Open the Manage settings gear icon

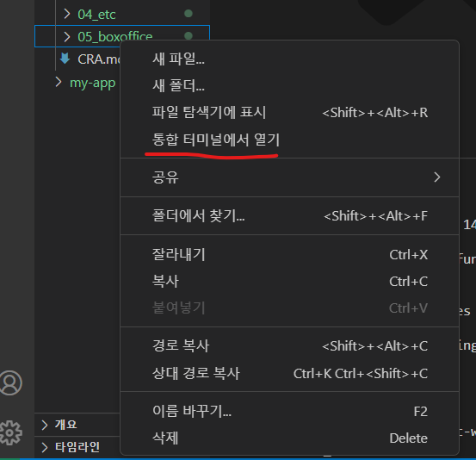click(10, 432)
